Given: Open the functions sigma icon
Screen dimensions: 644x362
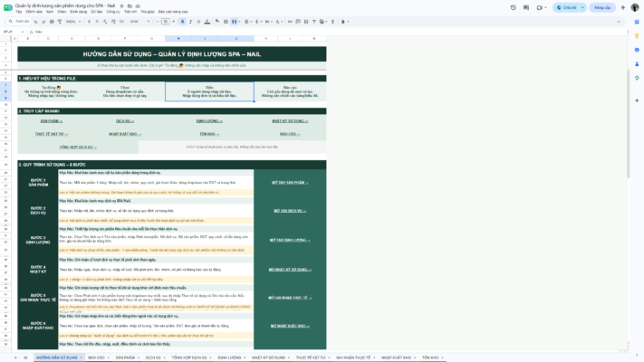Looking at the screenshot, I should coord(332,22).
